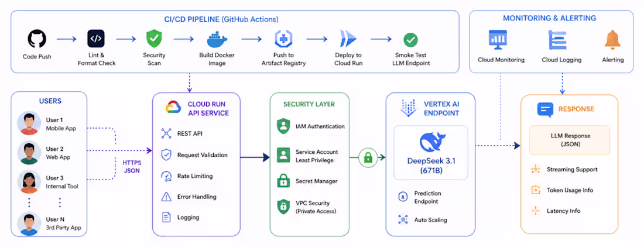Select the User 3 Internal Tool avatar
The width and height of the screenshot is (644, 248).
(x=29, y=182)
